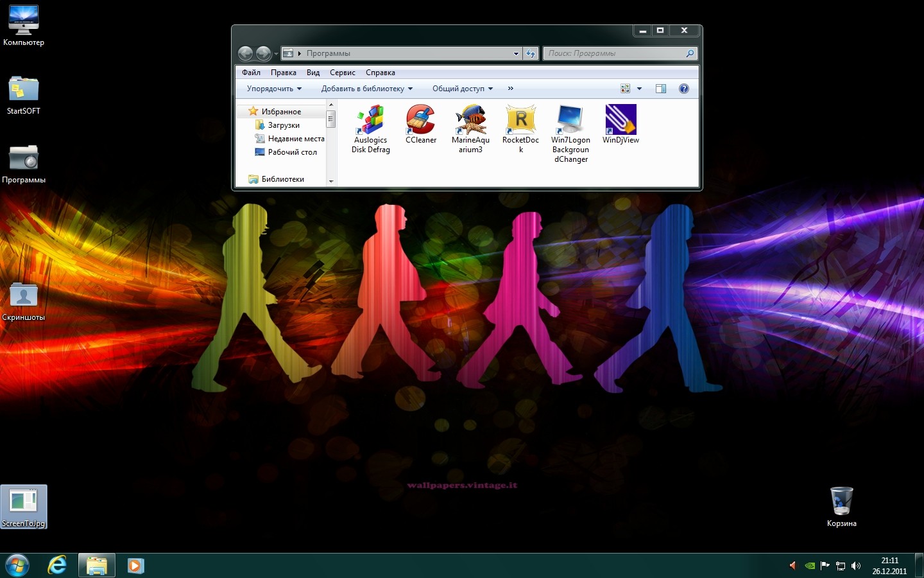Click the search magnifier icon
This screenshot has width=924, height=578.
pyautogui.click(x=690, y=53)
